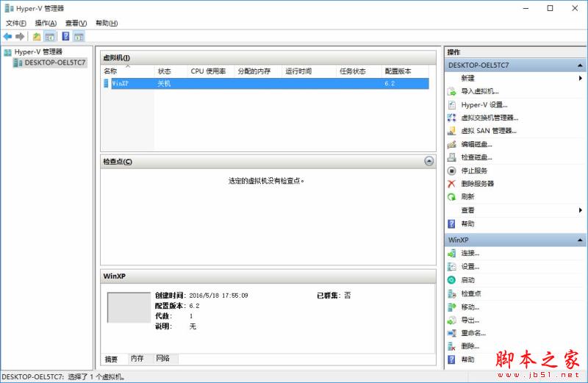The height and width of the screenshot is (383, 588).
Task: Click 选定的虚拟机没有检查点 message
Action: click(x=266, y=181)
